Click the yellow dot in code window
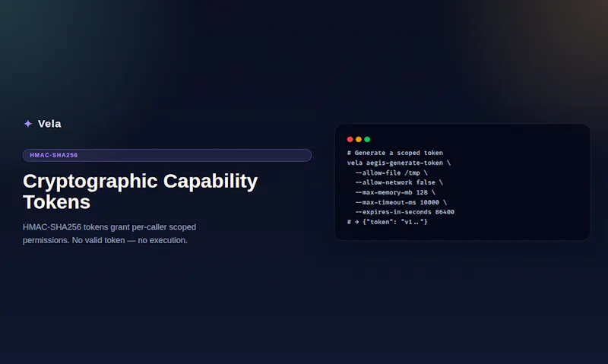The width and height of the screenshot is (608, 364). click(x=359, y=139)
